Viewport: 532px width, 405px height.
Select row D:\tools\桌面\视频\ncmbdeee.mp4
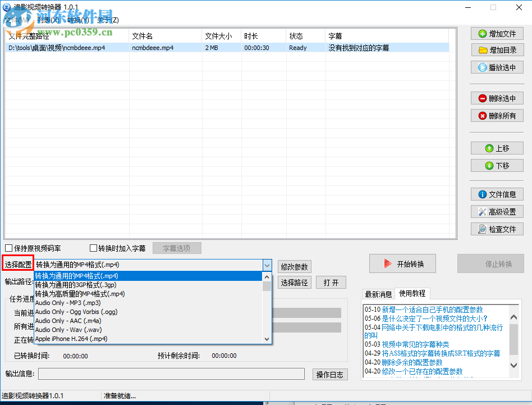227,48
